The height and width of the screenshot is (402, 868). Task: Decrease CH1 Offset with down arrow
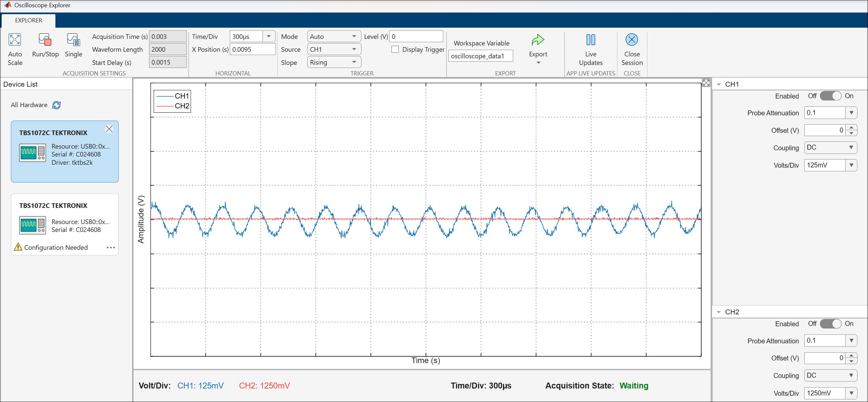[x=851, y=133]
